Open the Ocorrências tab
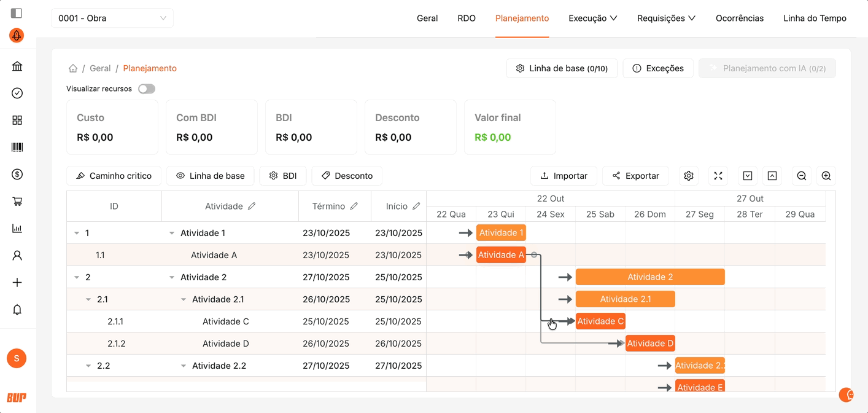868x413 pixels. tap(740, 18)
